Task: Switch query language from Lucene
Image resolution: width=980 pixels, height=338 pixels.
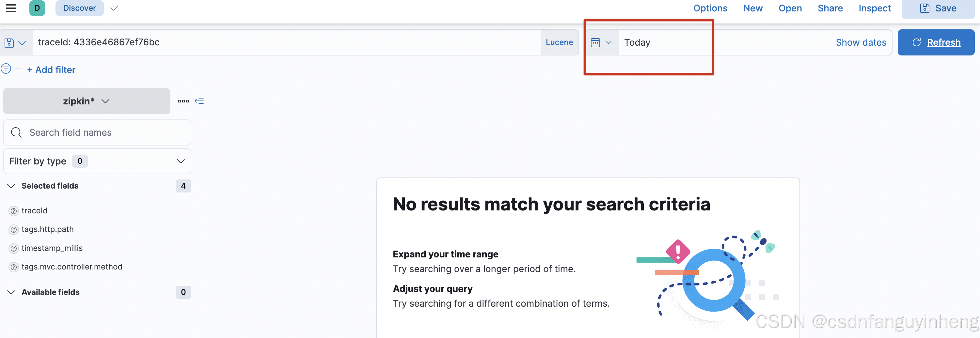Action: [x=559, y=43]
